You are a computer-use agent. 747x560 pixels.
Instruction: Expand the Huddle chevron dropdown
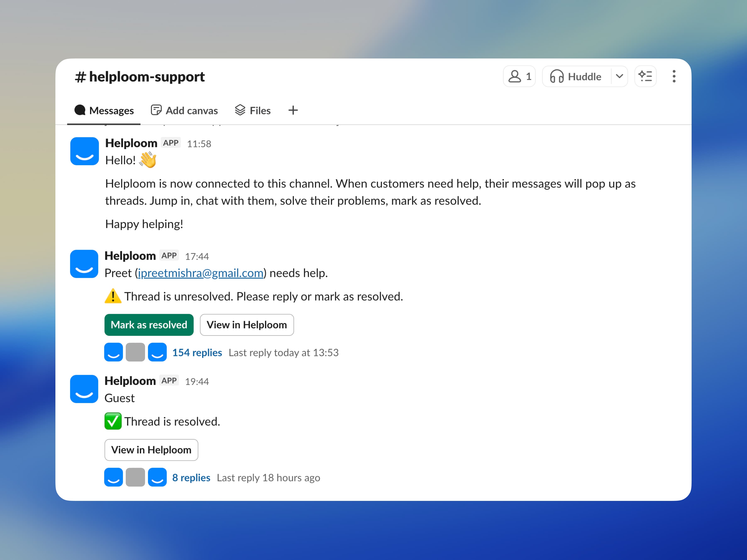click(620, 77)
